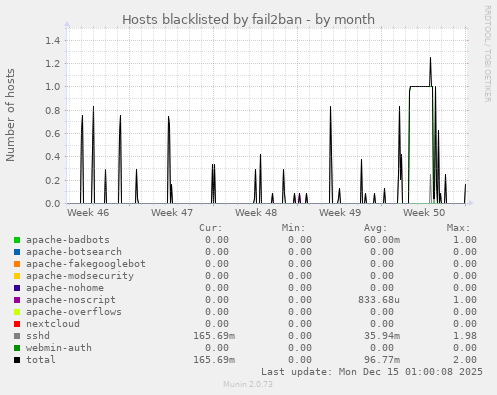497x395 pixels.
Task: Click the total black legend swatch
Action: click(17, 360)
